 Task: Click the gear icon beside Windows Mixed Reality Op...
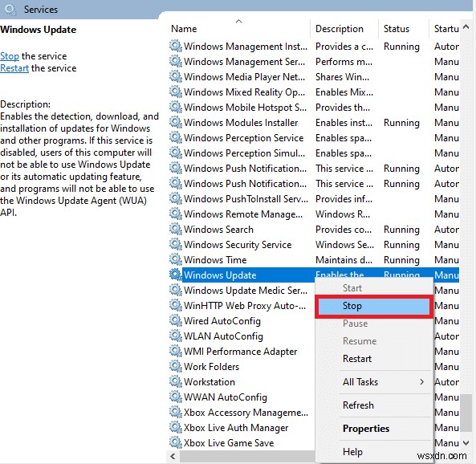click(176, 92)
